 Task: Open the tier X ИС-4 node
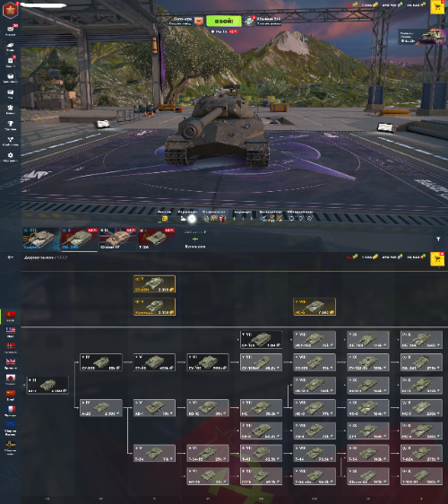coord(421,430)
